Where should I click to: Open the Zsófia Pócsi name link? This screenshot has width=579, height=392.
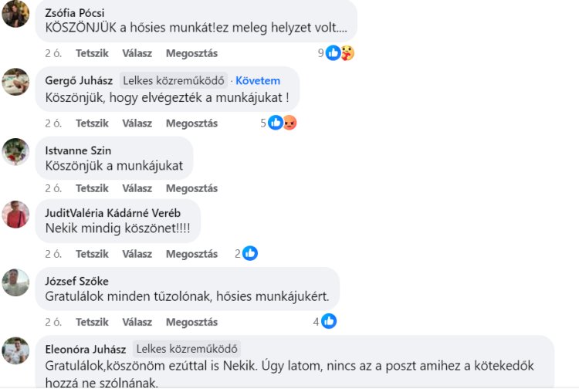click(x=75, y=13)
